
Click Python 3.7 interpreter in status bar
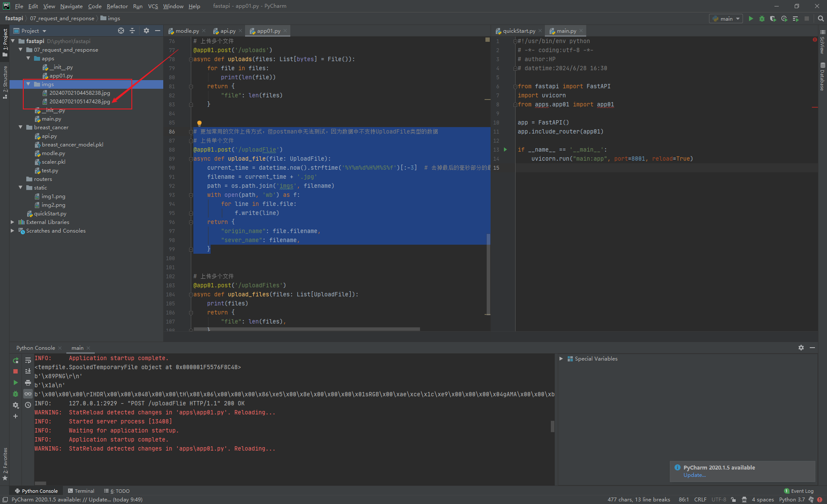tap(792, 499)
